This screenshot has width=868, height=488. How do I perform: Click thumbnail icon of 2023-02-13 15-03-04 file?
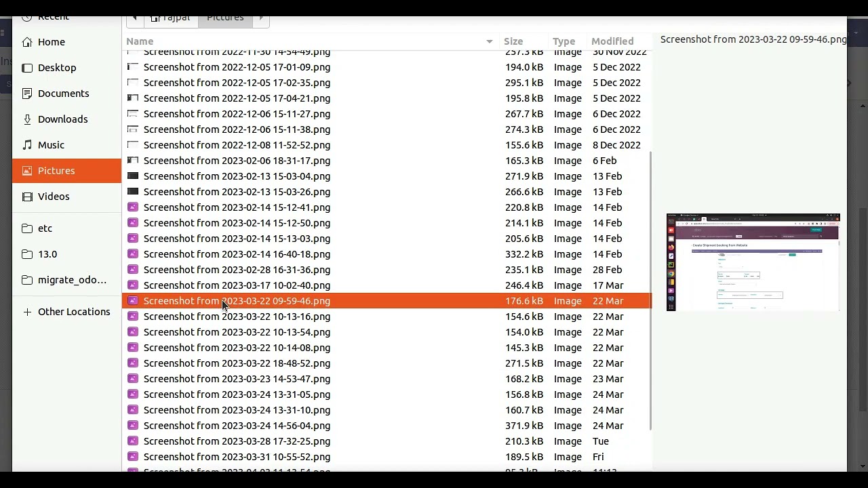[133, 176]
